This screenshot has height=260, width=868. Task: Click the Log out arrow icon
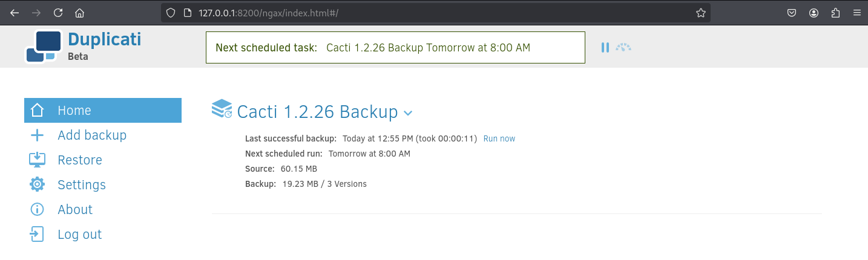pyautogui.click(x=37, y=235)
